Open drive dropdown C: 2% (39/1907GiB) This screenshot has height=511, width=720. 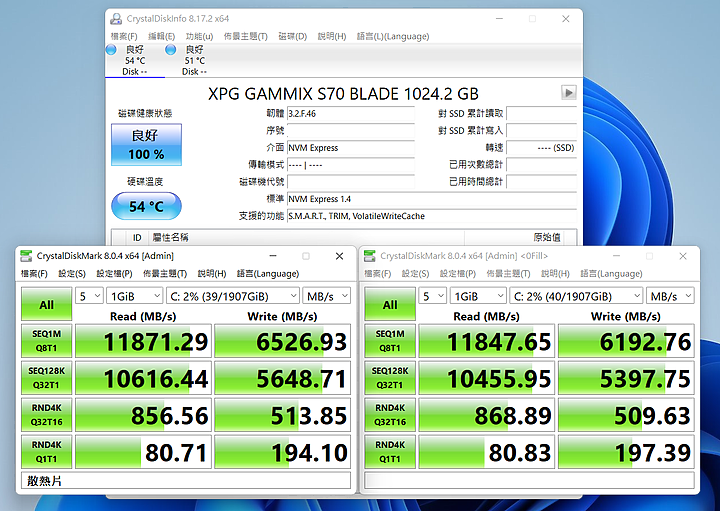233,296
